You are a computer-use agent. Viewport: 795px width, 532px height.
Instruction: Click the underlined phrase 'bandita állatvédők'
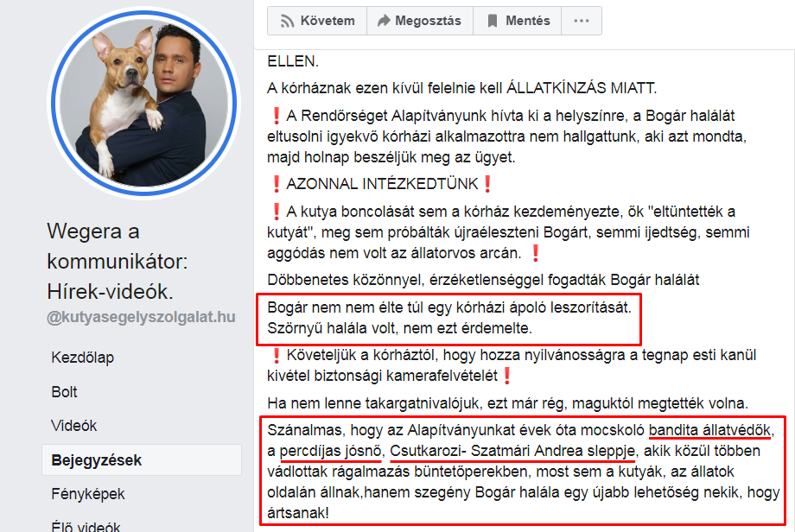pyautogui.click(x=709, y=430)
